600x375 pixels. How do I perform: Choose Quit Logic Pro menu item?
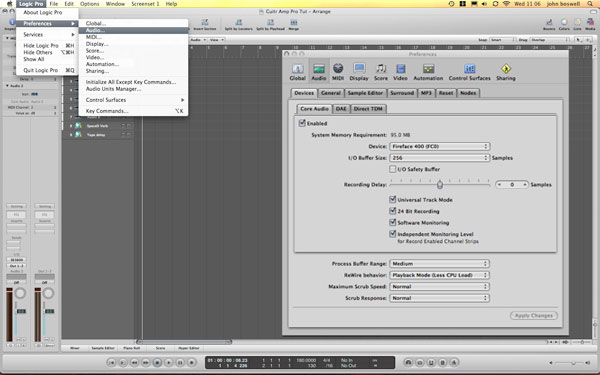[47, 70]
